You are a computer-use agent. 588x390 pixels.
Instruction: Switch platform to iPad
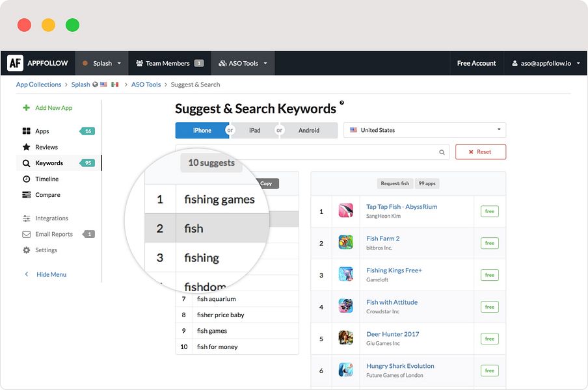pos(254,130)
